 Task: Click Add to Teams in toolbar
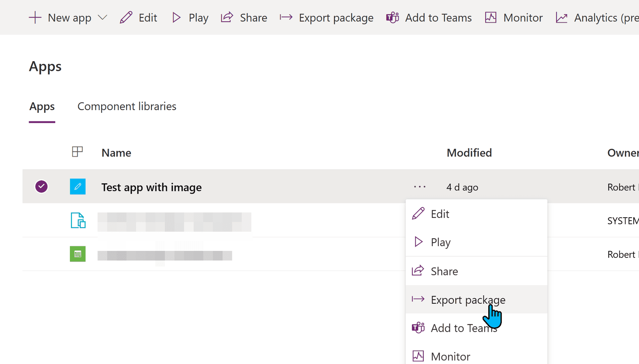(429, 18)
